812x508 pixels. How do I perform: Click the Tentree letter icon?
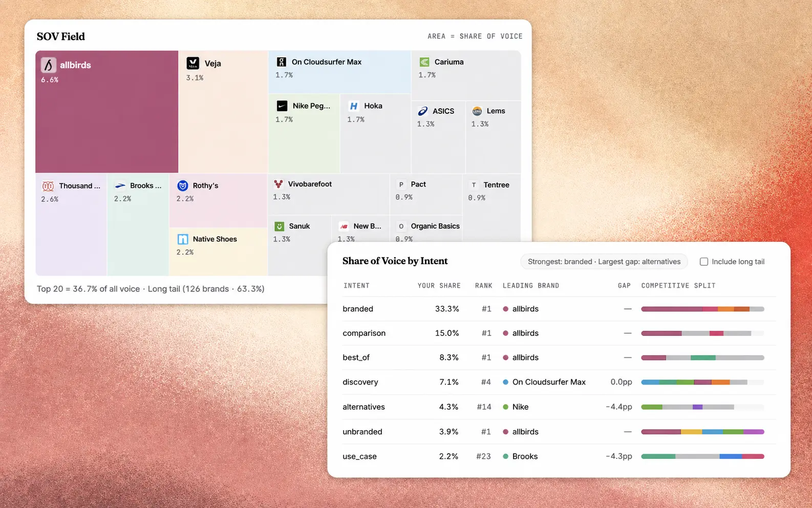point(474,185)
